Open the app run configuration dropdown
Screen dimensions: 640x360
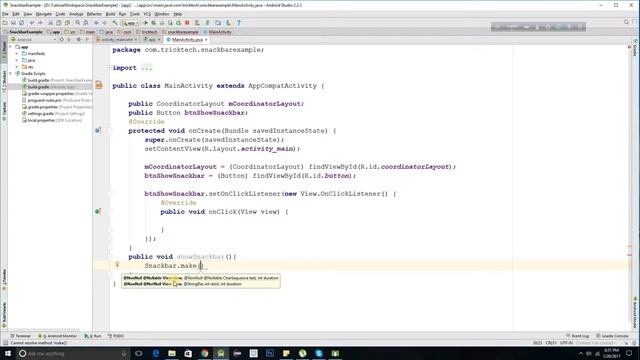(131, 23)
